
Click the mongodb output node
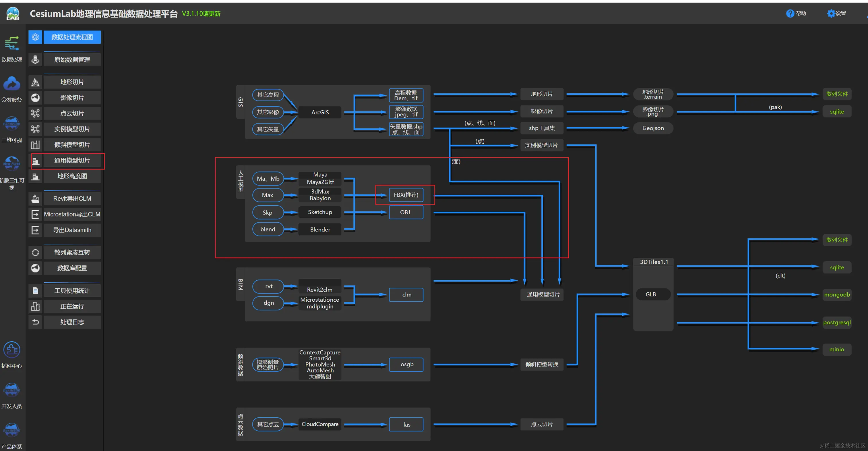(x=837, y=295)
